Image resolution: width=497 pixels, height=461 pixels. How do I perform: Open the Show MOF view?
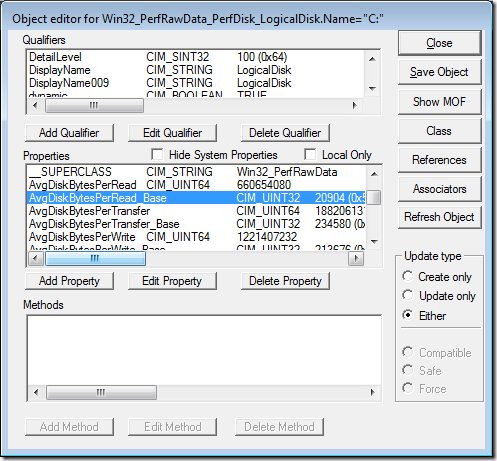pyautogui.click(x=439, y=102)
